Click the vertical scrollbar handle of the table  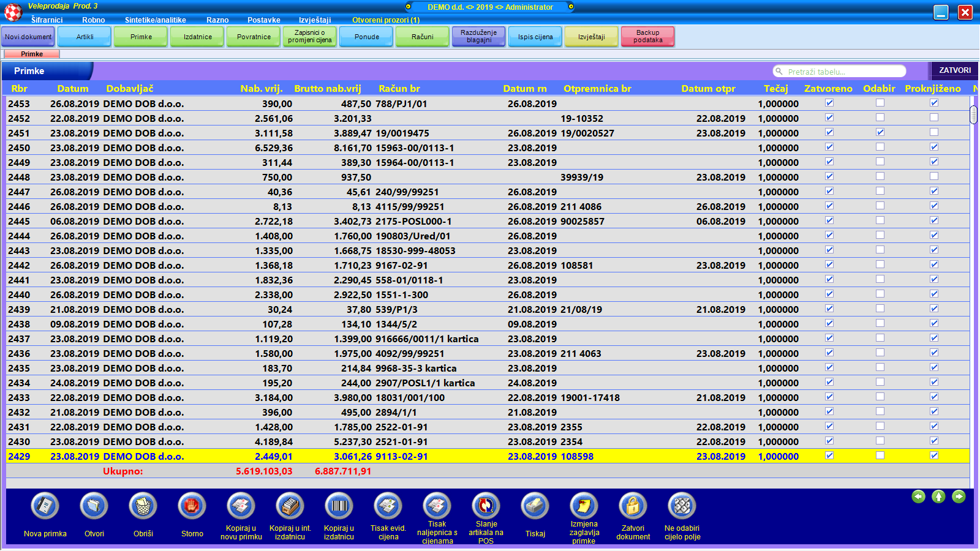coord(974,114)
